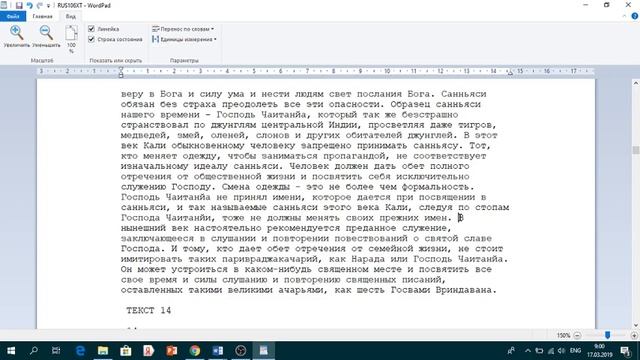Click the zoom slider handle
This screenshot has width=640, height=360.
[x=607, y=335]
